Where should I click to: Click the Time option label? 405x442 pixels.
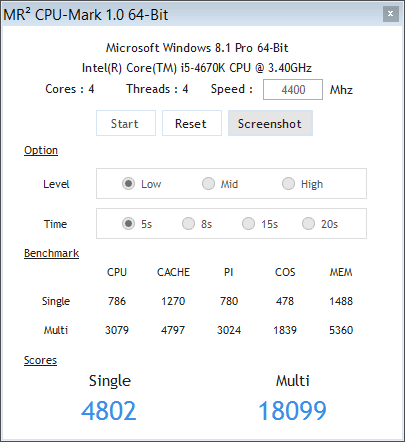55,224
